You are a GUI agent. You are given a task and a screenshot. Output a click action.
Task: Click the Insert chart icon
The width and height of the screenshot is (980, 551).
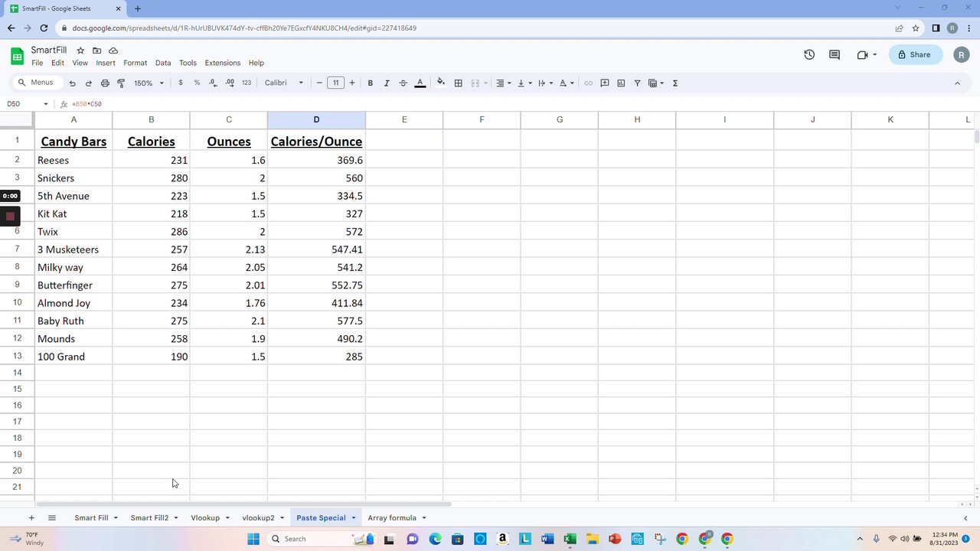621,83
